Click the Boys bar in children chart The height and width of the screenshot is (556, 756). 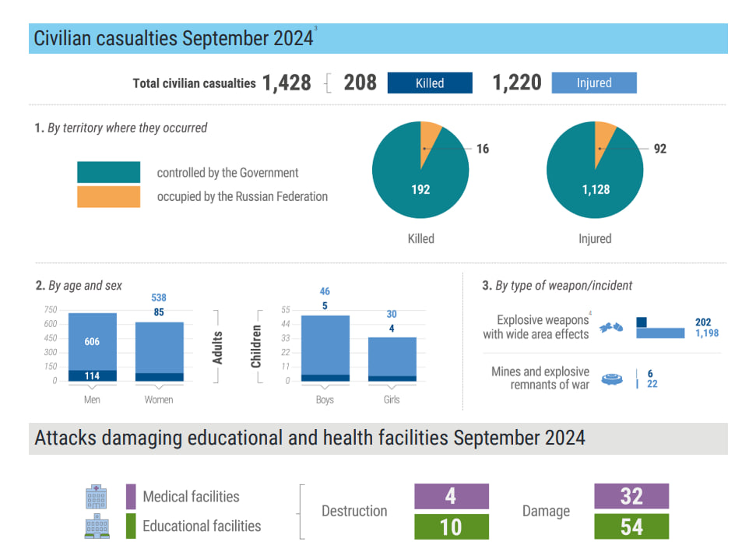pyautogui.click(x=325, y=348)
